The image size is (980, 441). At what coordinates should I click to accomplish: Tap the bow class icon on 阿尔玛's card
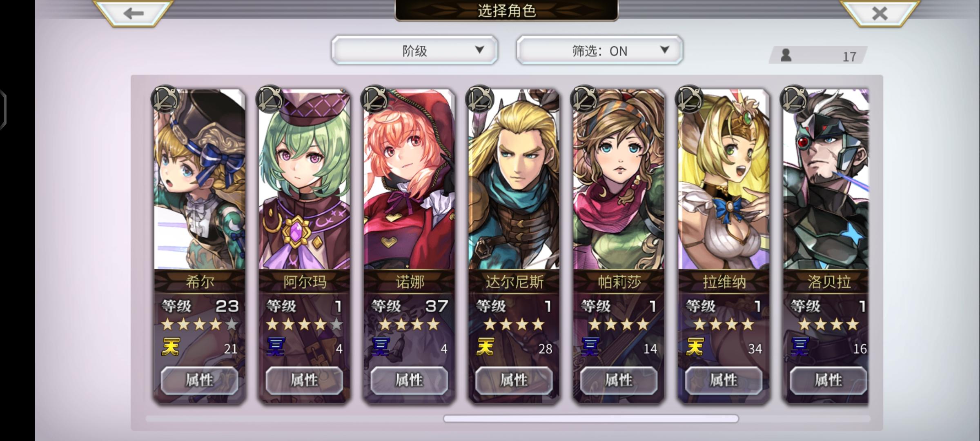tap(270, 99)
